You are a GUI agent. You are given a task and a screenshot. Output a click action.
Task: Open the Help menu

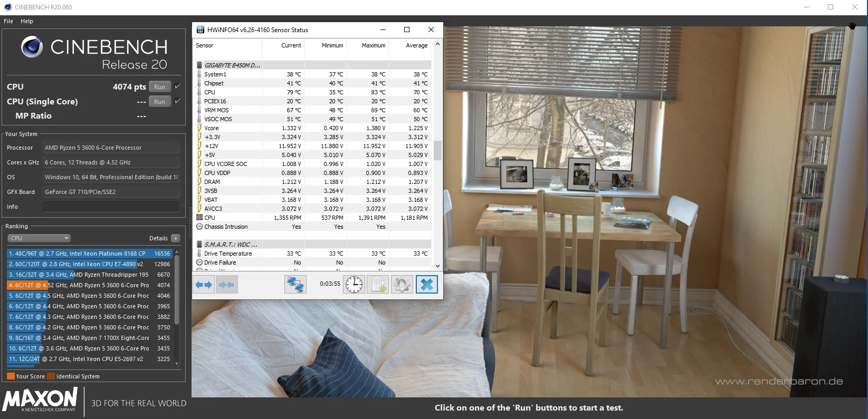coord(27,21)
